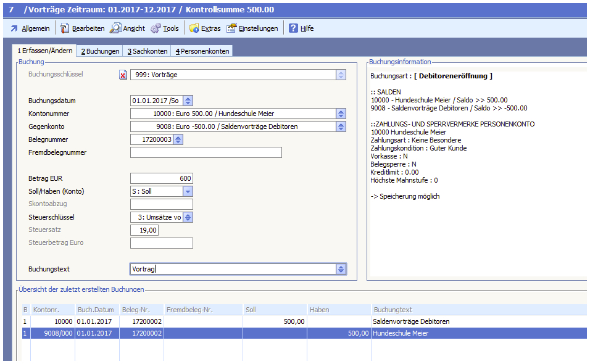Image resolution: width=590 pixels, height=364 pixels.
Task: Switch to the 2 Buchungen tab
Action: click(x=100, y=51)
